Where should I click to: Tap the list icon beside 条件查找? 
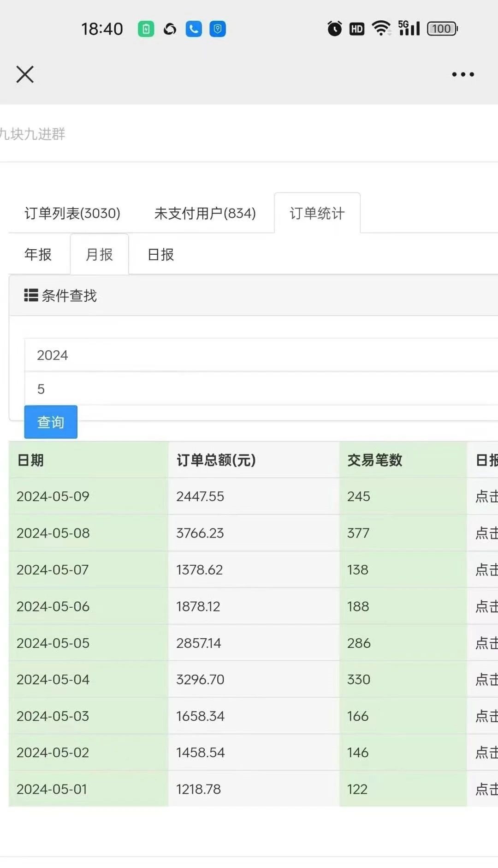pos(31,295)
